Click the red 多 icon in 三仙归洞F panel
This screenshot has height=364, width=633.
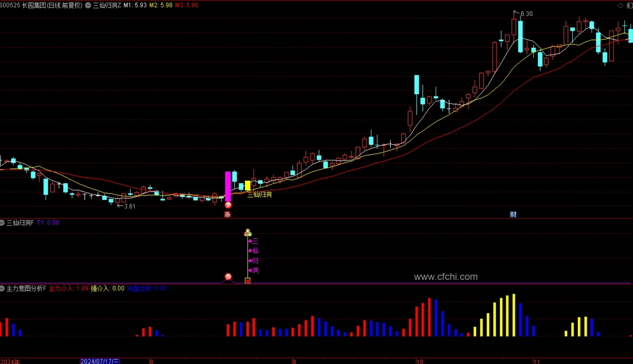click(228, 277)
